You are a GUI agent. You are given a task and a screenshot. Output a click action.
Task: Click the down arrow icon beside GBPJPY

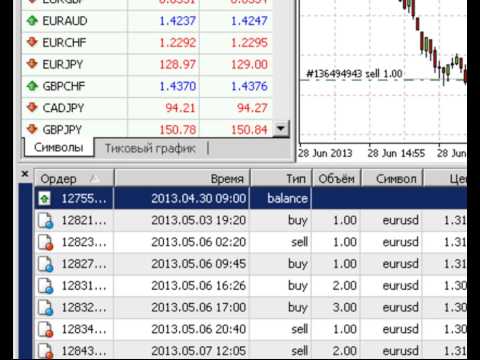tap(32, 129)
